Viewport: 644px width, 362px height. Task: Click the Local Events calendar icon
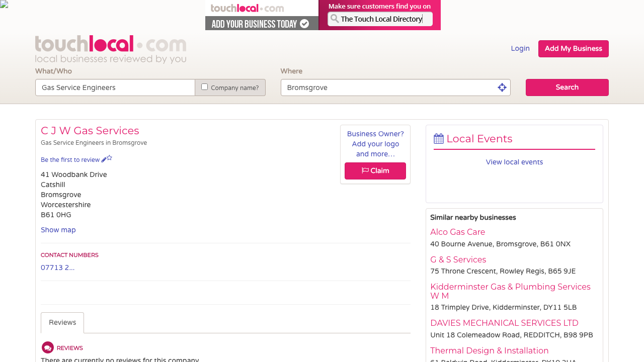pyautogui.click(x=439, y=139)
